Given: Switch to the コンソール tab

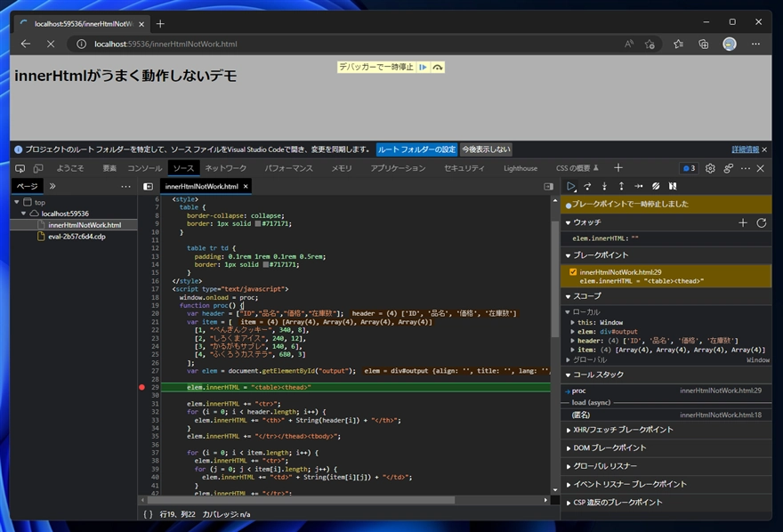Looking at the screenshot, I should point(145,168).
